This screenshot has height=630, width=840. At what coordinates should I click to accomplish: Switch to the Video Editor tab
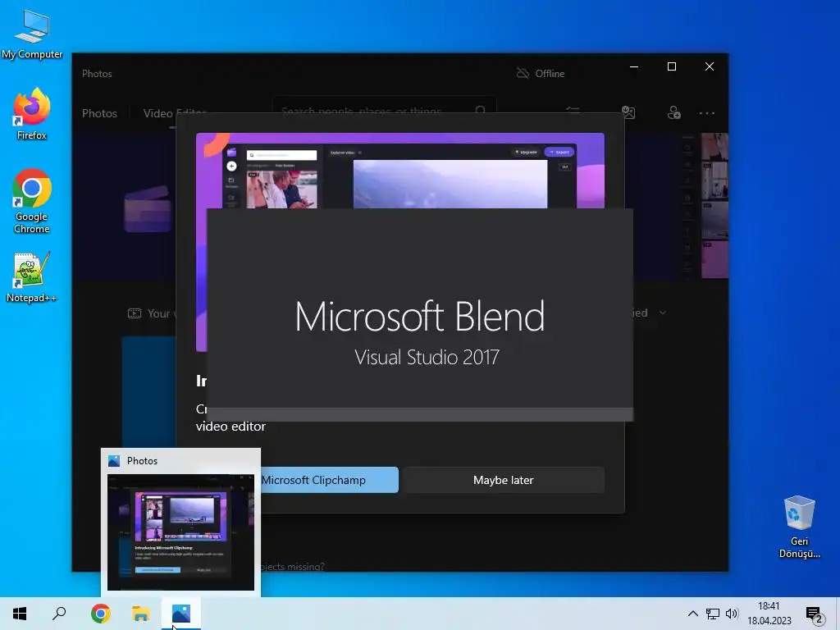click(x=175, y=113)
